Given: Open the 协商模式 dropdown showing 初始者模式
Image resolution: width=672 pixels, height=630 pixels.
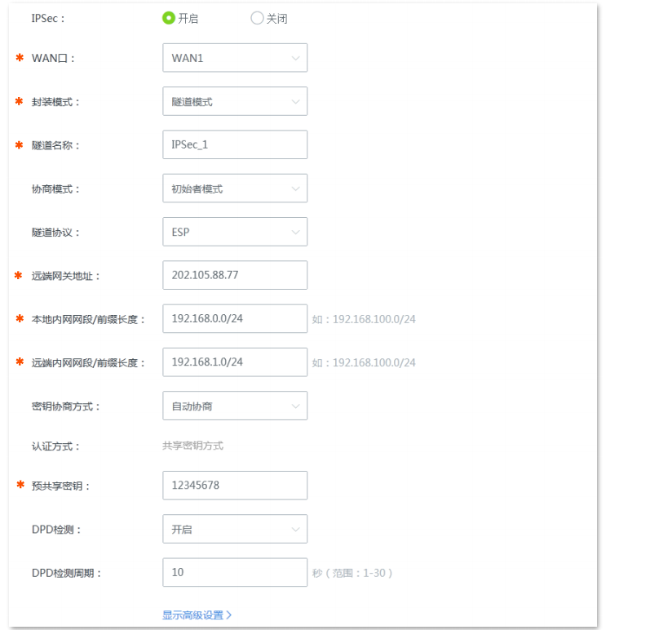Looking at the screenshot, I should pos(235,189).
